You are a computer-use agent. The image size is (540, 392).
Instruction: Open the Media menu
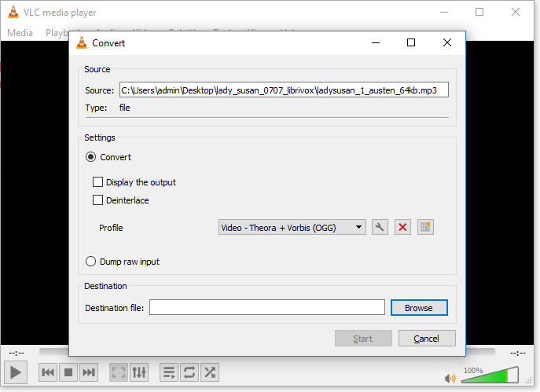coord(20,32)
